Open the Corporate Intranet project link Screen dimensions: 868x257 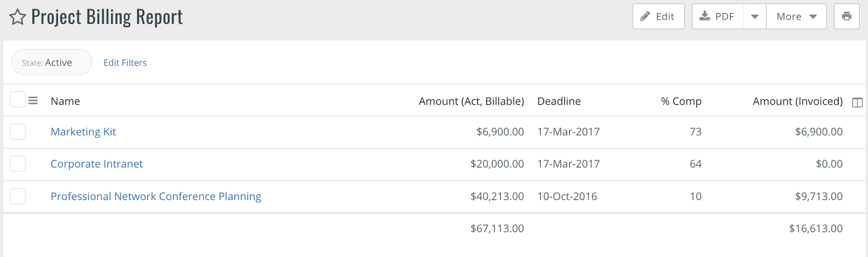(x=97, y=164)
